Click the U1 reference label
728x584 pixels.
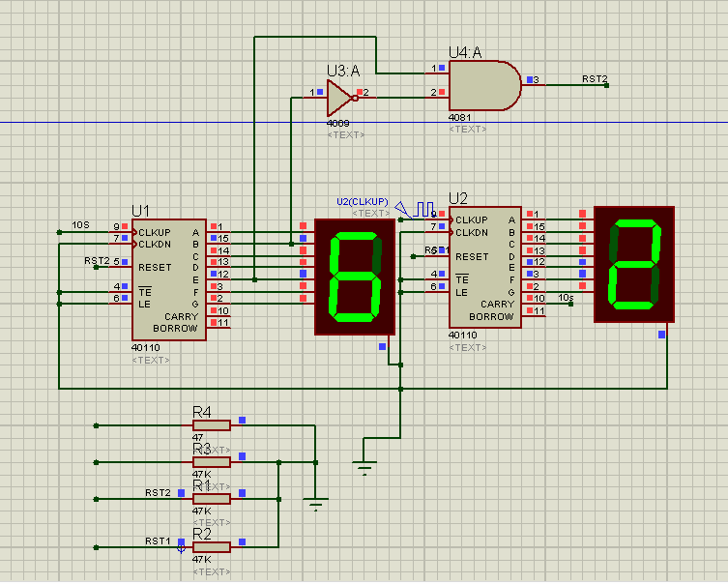coord(141,211)
